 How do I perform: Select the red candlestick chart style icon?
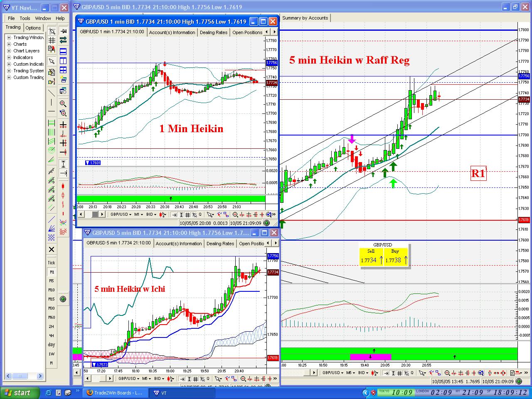(63, 186)
